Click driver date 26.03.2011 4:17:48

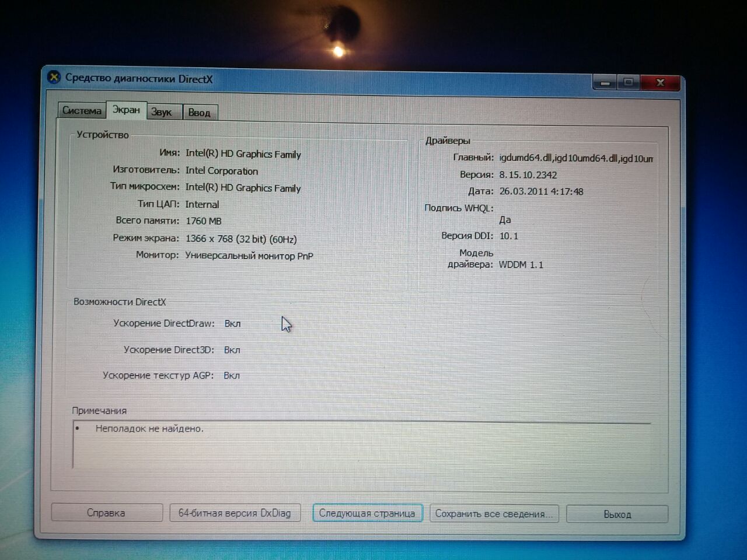pyautogui.click(x=541, y=191)
